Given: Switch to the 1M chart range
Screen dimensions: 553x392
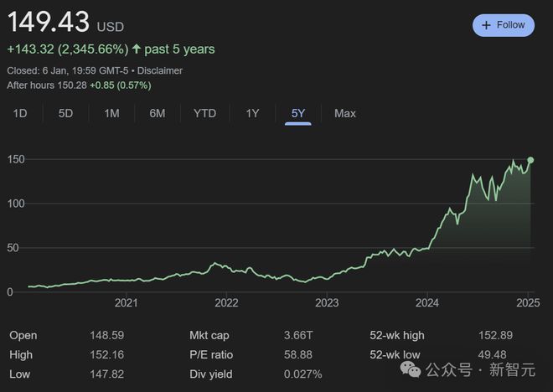Looking at the screenshot, I should (111, 113).
